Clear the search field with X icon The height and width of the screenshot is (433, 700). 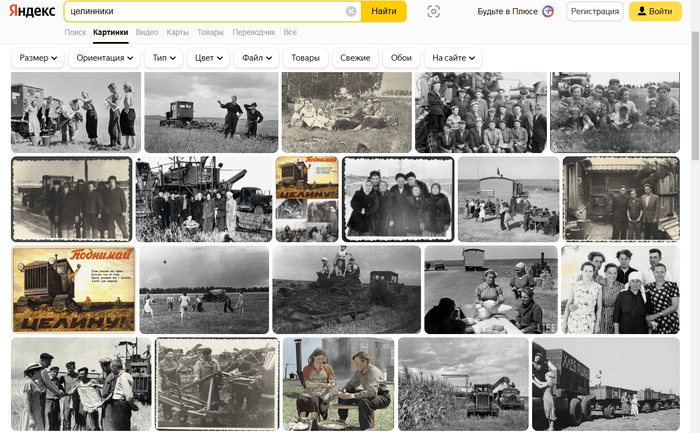[x=351, y=12]
